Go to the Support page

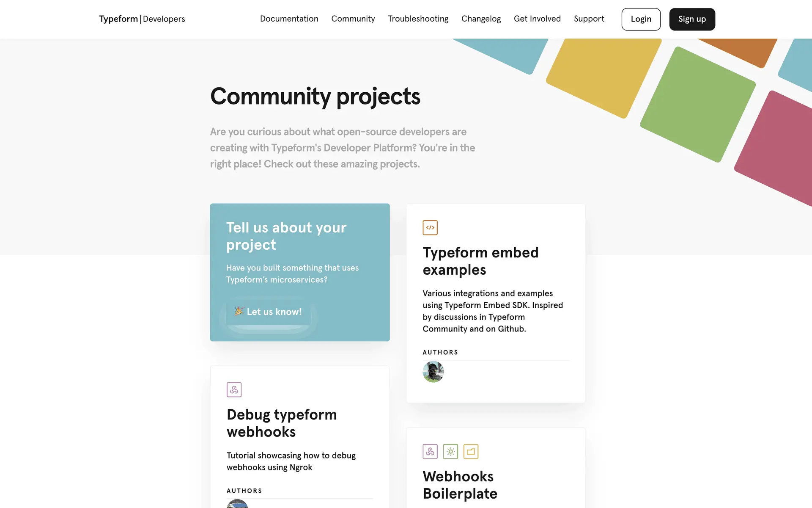click(x=589, y=19)
